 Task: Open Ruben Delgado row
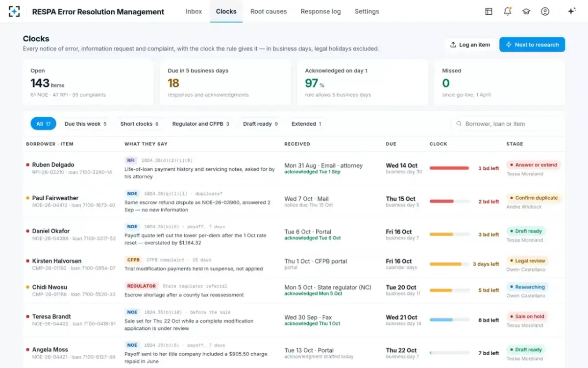tap(294, 168)
